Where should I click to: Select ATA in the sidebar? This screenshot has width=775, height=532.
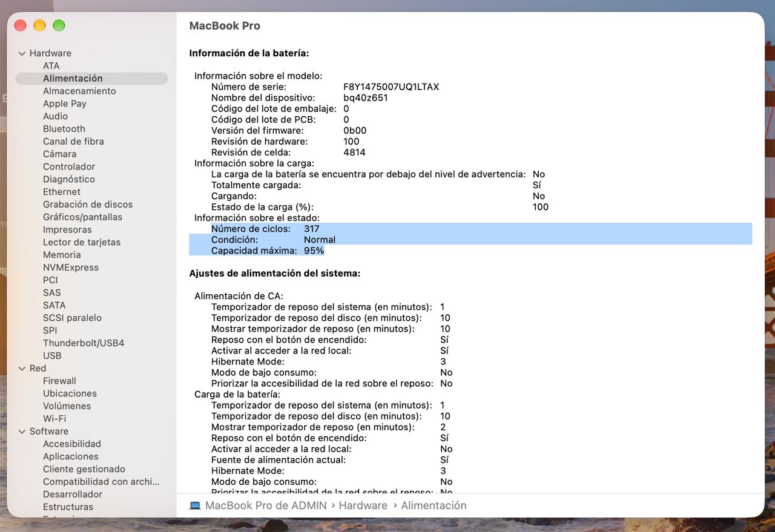tap(51, 66)
